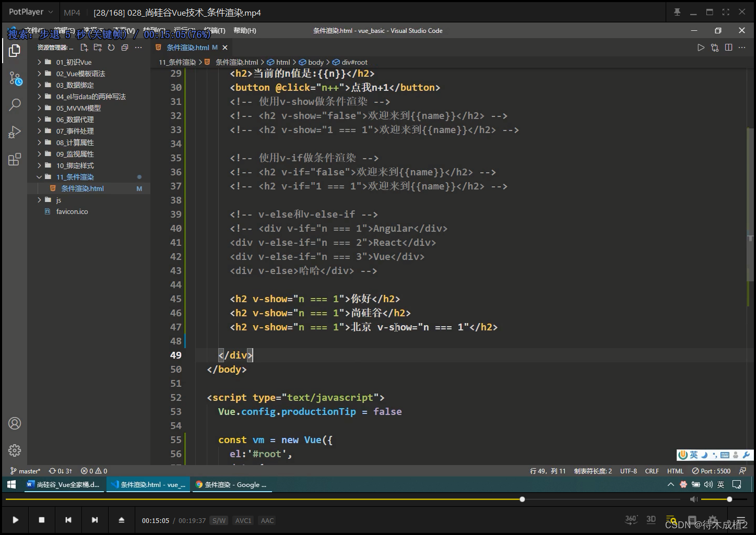Screen dimensions: 756x535
Task: Toggle PotPlayer fullscreen button in title bar
Action: 726,12
